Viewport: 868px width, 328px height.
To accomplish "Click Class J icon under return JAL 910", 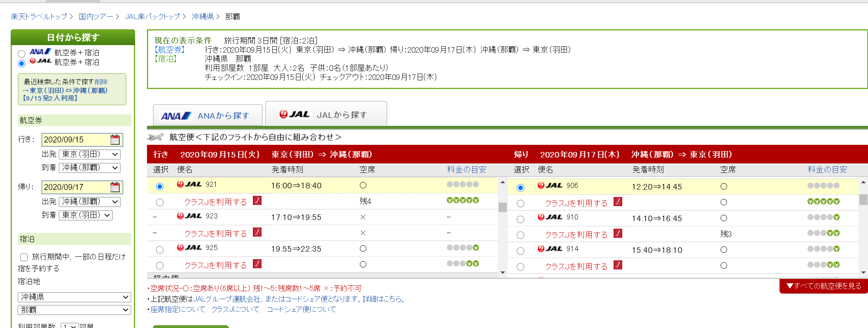I will pyautogui.click(x=618, y=233).
